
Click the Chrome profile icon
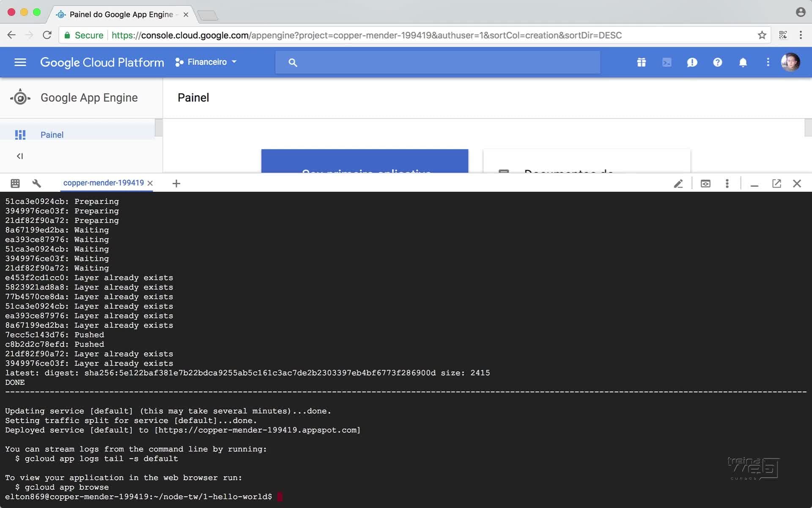click(x=800, y=12)
